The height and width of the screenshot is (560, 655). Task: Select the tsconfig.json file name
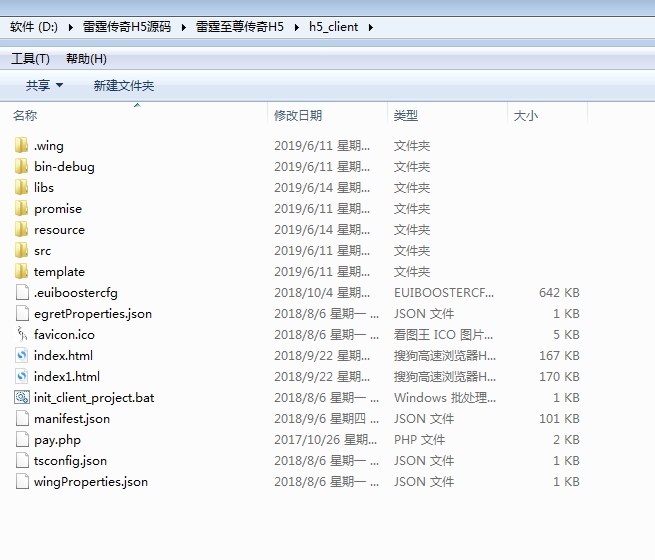point(70,461)
